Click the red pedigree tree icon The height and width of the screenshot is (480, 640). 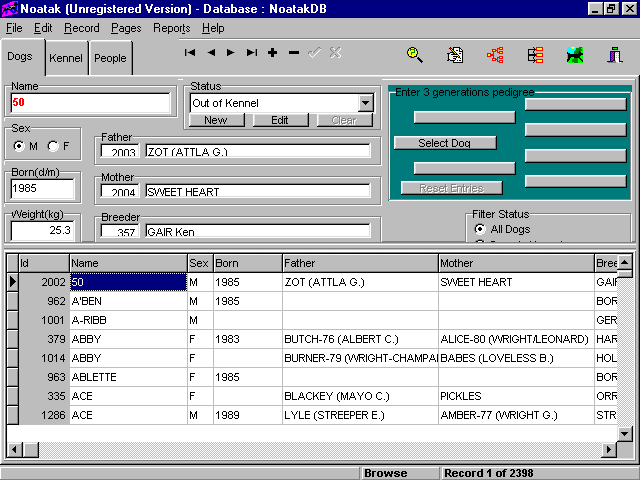pos(494,55)
